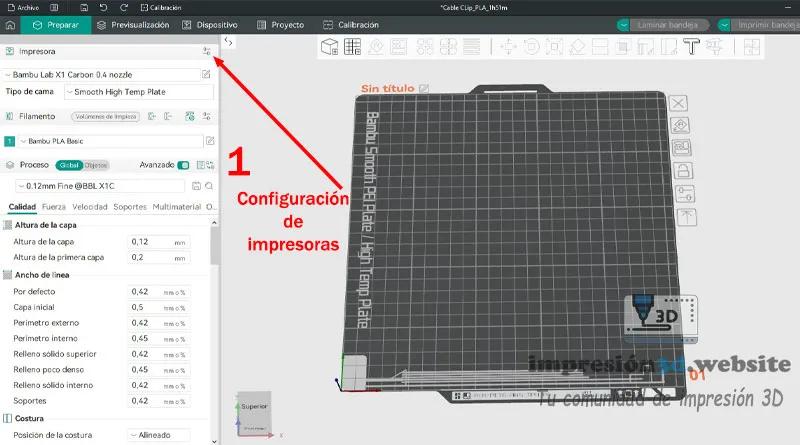Toggle the Avanzado switch
Viewport: 800px width, 445px height.
183,165
